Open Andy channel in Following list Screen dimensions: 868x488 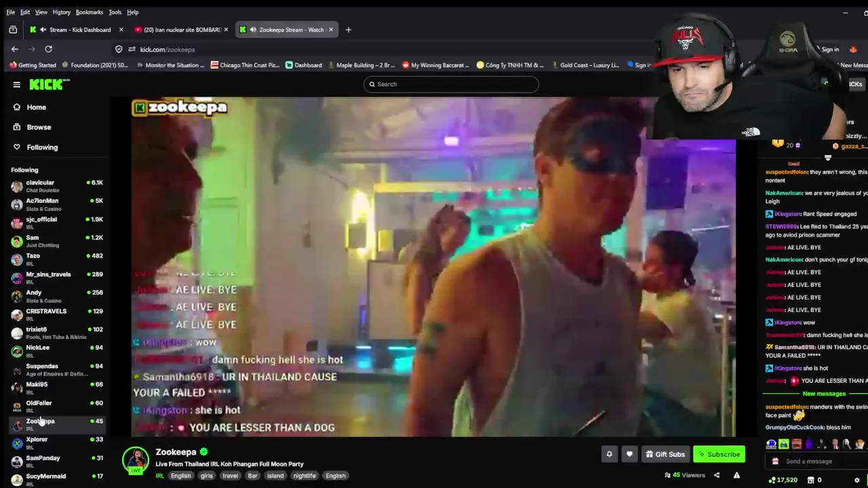click(57, 296)
